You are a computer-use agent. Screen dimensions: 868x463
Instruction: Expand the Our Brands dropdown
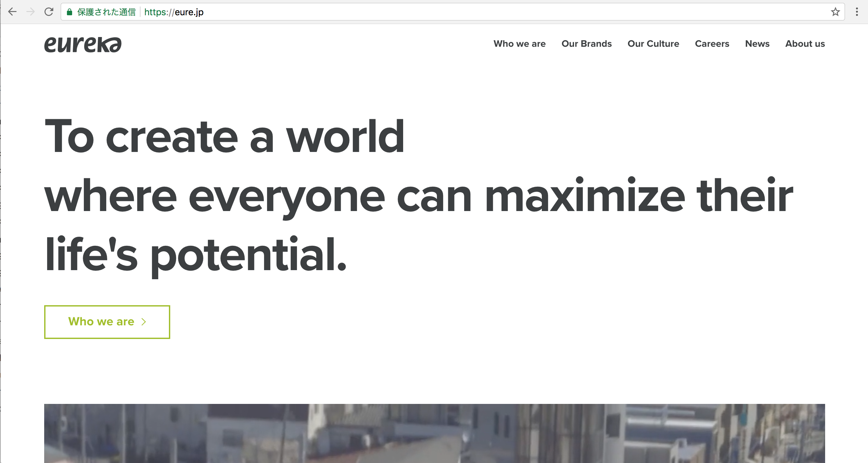(586, 44)
